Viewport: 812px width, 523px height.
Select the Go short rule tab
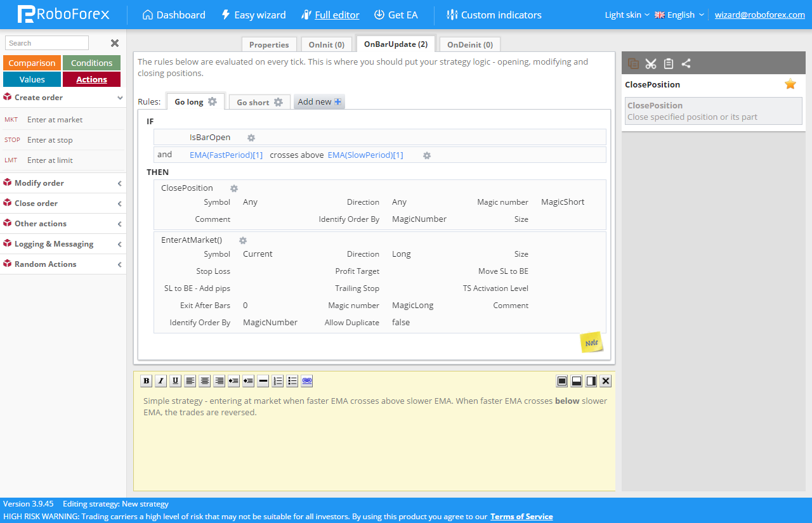tap(259, 102)
